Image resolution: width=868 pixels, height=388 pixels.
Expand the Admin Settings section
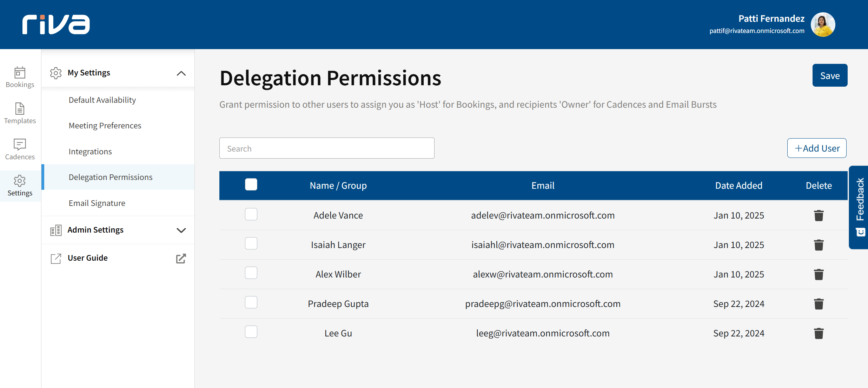point(181,230)
